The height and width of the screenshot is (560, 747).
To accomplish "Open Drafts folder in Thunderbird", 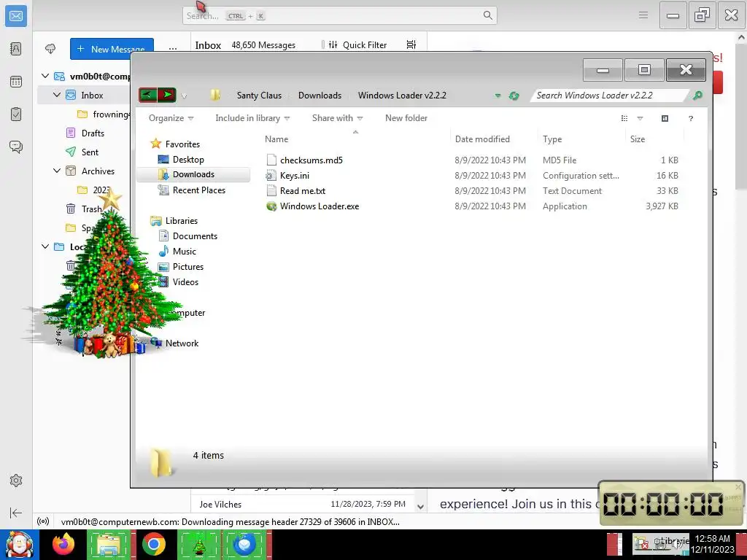I will (x=93, y=133).
